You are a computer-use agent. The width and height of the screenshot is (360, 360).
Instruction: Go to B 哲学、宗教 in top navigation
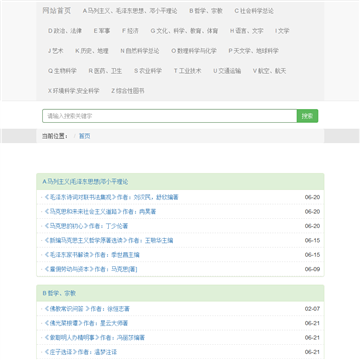[206, 11]
